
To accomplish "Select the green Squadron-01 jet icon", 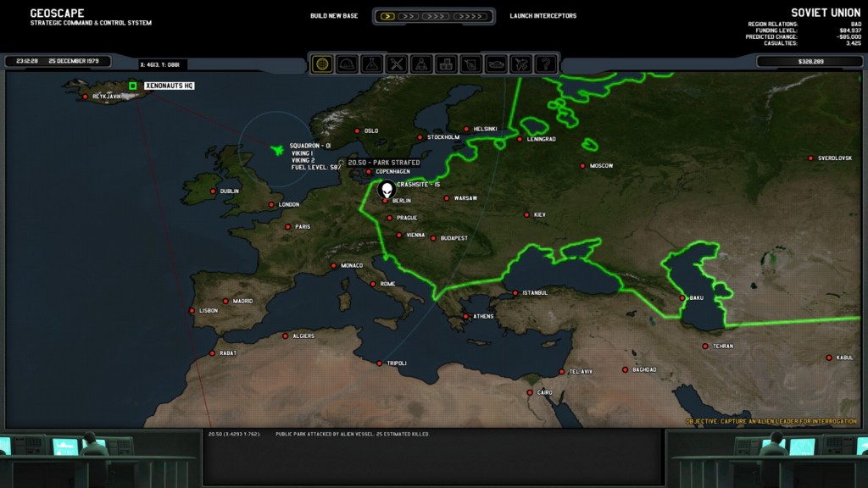I will 277,150.
